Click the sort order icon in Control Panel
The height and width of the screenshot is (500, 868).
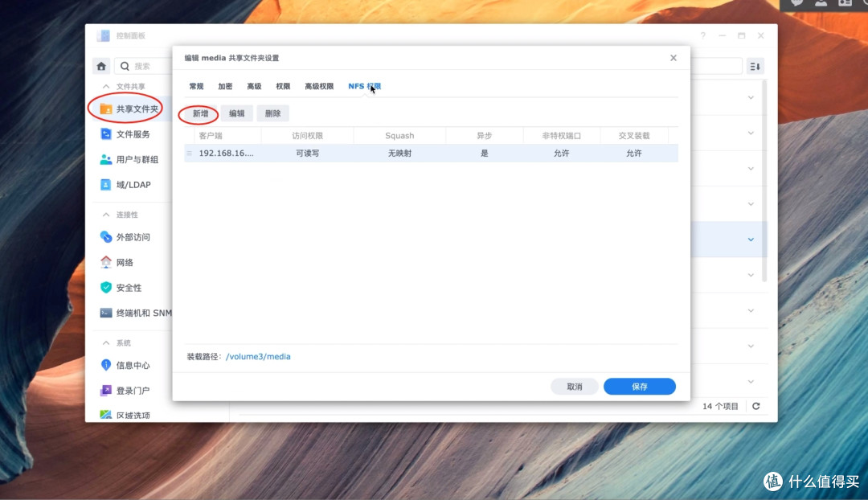point(755,67)
